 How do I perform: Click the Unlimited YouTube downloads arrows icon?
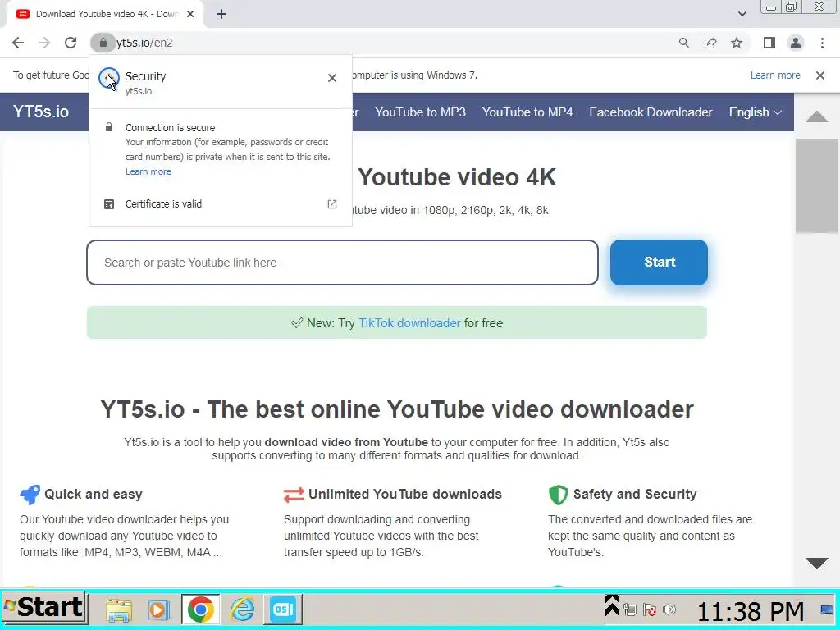coord(294,495)
